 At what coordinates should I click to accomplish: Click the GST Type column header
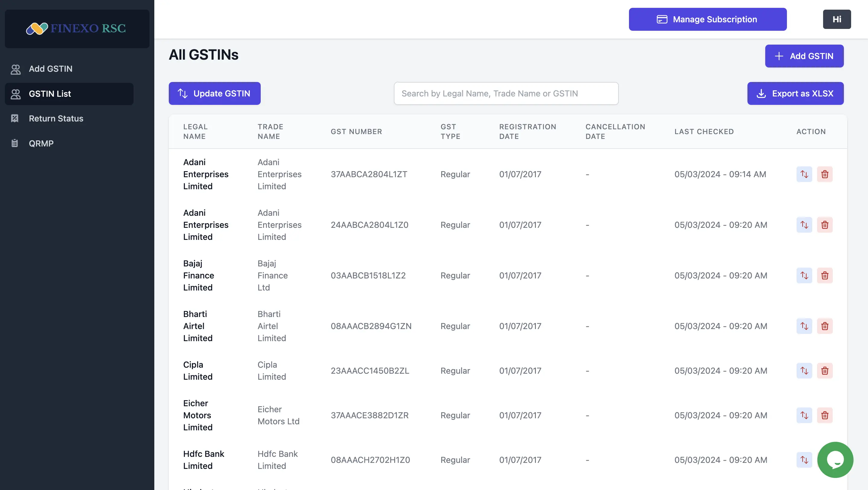pyautogui.click(x=450, y=131)
